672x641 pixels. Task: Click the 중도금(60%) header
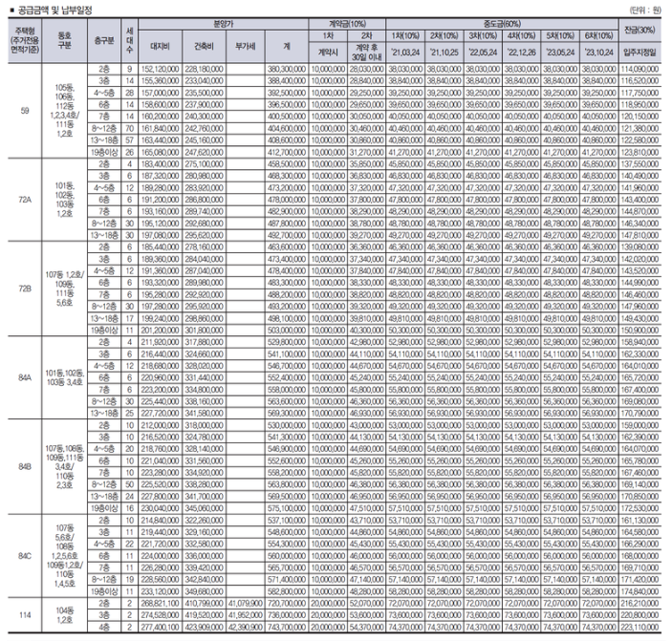pos(502,24)
